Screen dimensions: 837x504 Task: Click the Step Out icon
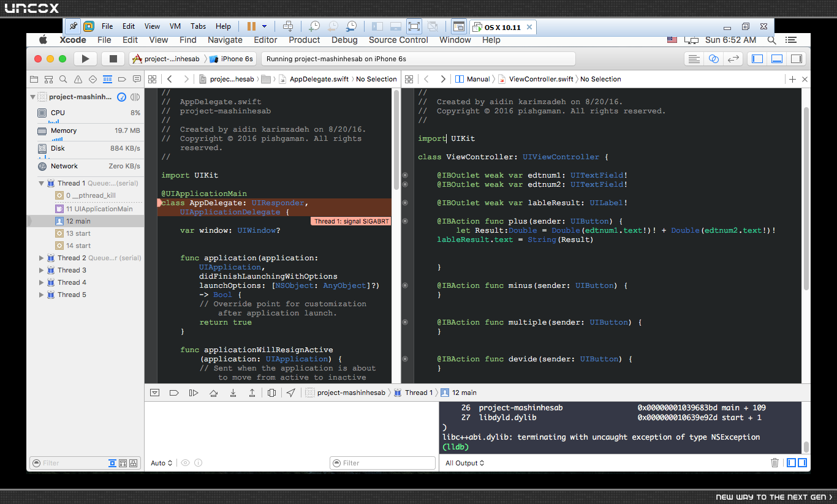[252, 393]
